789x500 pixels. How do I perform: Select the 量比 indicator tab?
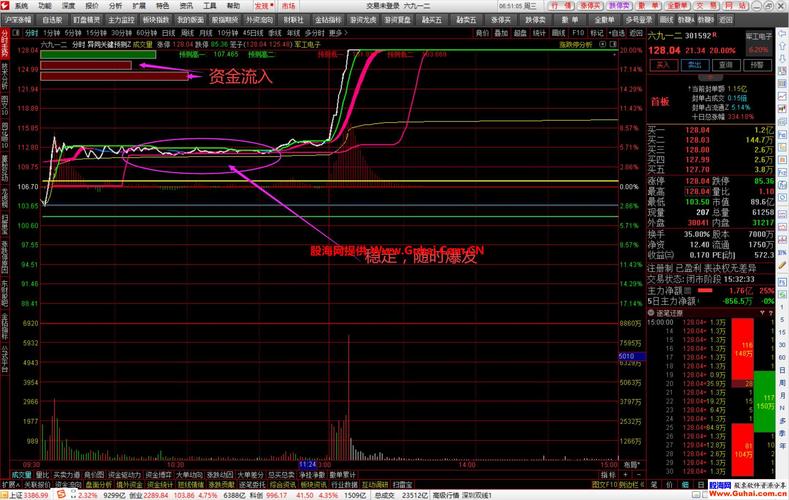(x=42, y=475)
